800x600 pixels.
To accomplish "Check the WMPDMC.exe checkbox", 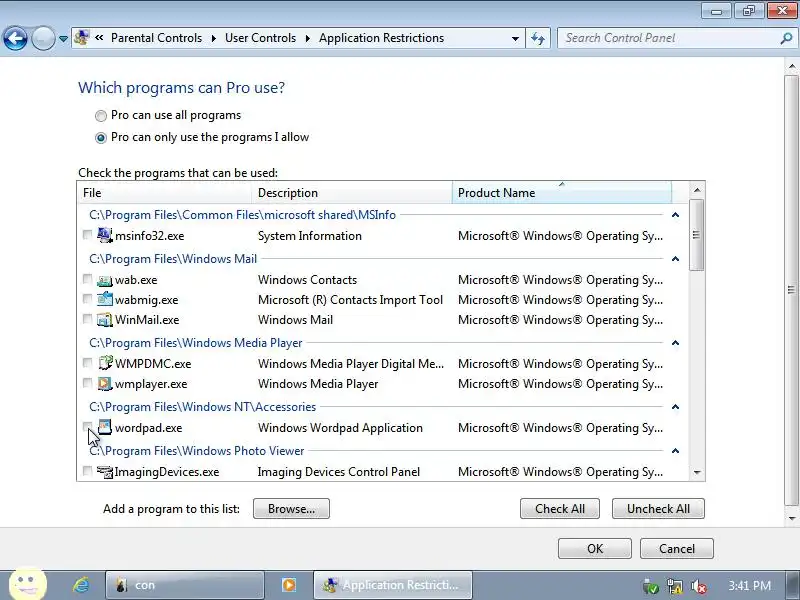I will pos(87,363).
